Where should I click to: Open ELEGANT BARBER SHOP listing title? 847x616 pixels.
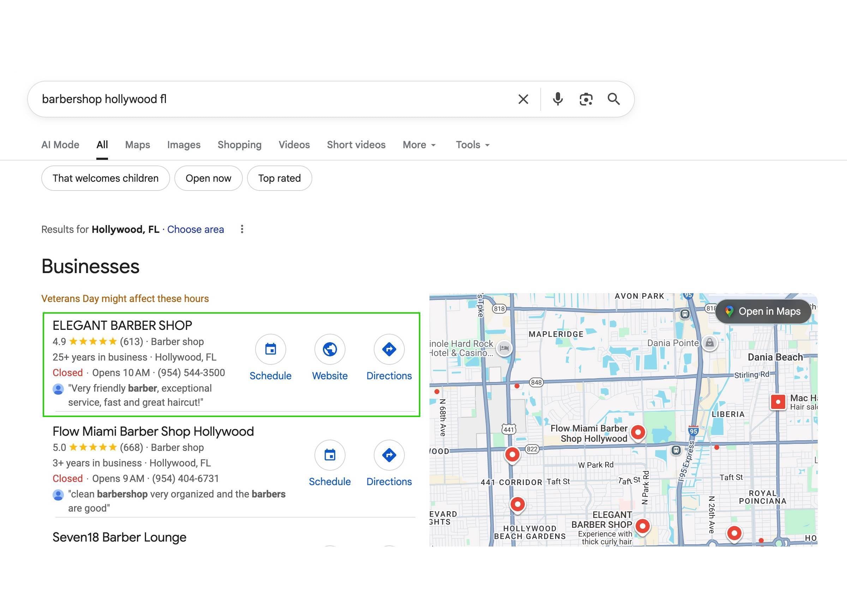(122, 326)
